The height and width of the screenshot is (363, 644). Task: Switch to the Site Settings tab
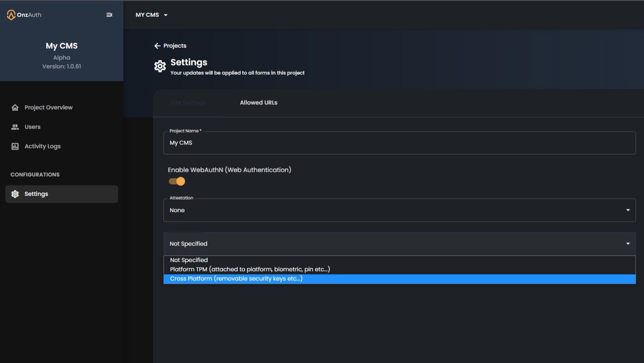click(188, 103)
